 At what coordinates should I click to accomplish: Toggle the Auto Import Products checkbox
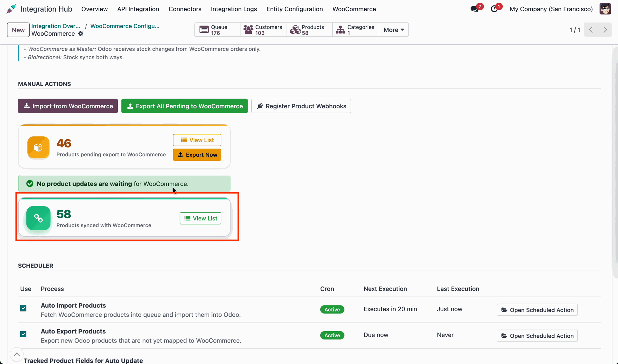[x=23, y=308]
